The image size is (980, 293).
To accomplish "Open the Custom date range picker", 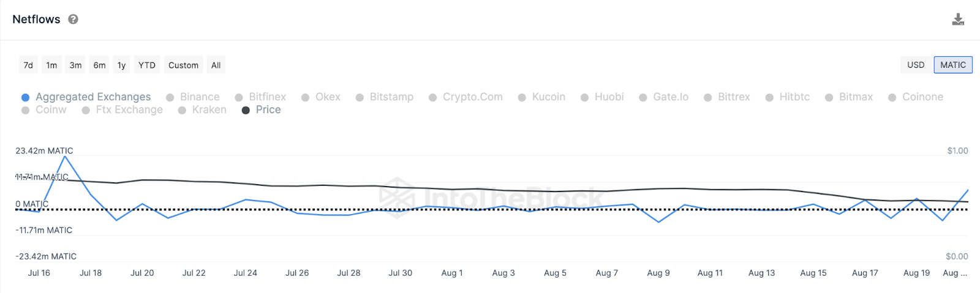I will (183, 65).
